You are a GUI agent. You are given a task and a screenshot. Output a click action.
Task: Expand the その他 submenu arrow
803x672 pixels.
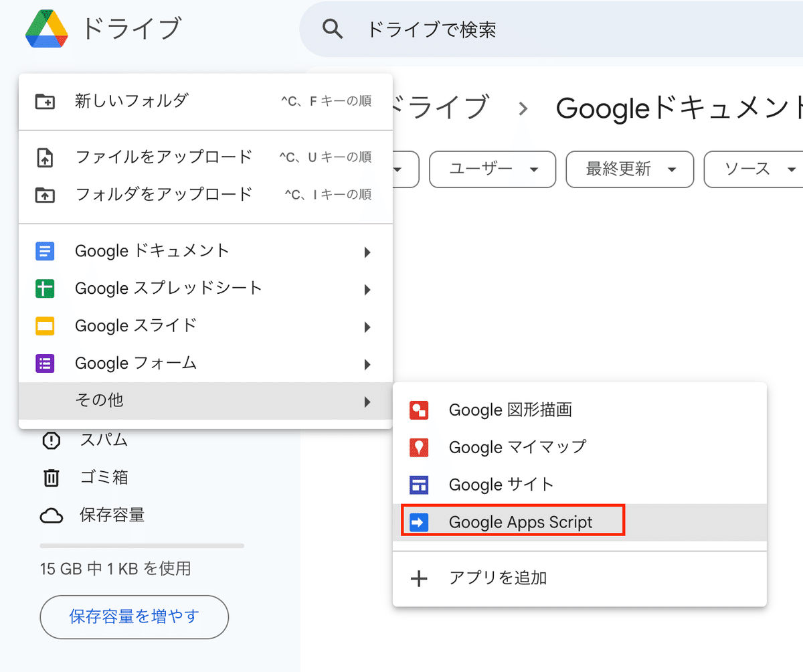pyautogui.click(x=367, y=402)
